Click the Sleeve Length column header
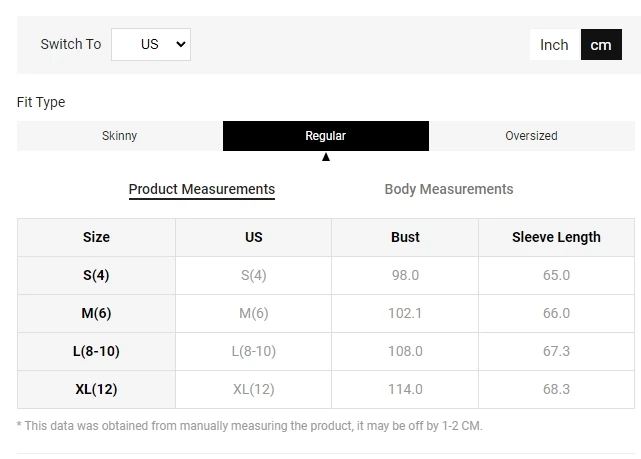This screenshot has height=459, width=641. (556, 237)
